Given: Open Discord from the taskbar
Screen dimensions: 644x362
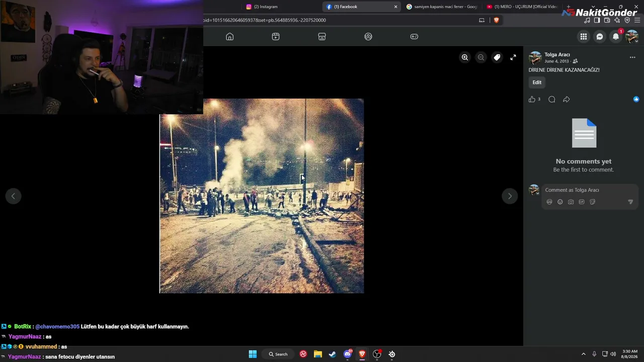Looking at the screenshot, I should 347,354.
